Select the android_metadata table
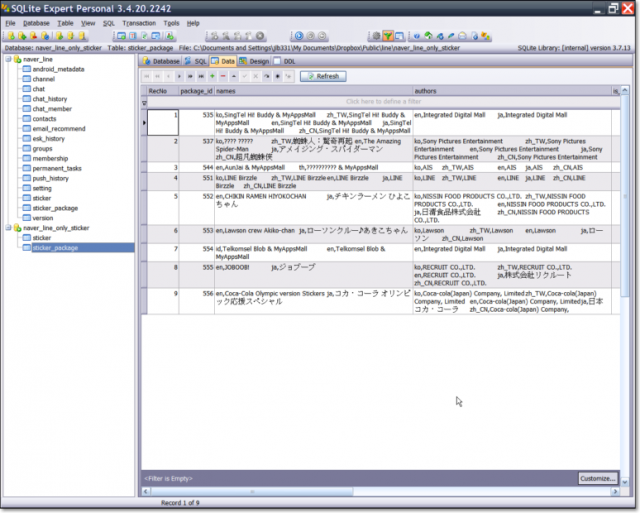Viewport: 640px width, 513px height. click(58, 69)
